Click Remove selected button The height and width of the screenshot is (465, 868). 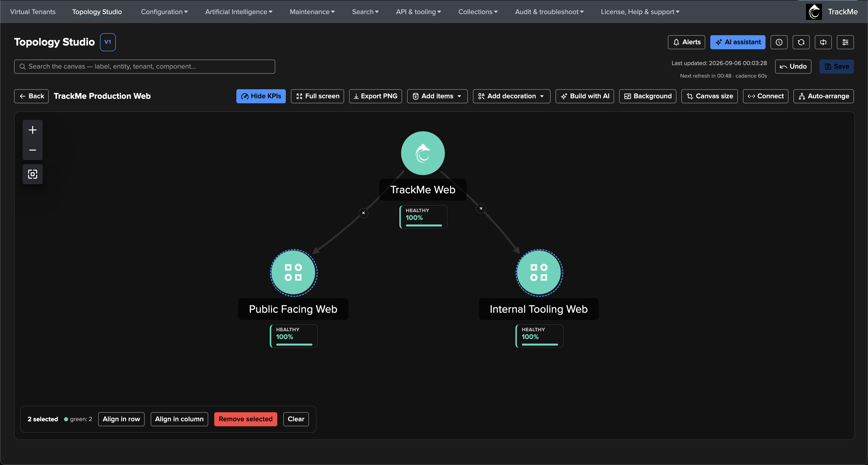[245, 419]
